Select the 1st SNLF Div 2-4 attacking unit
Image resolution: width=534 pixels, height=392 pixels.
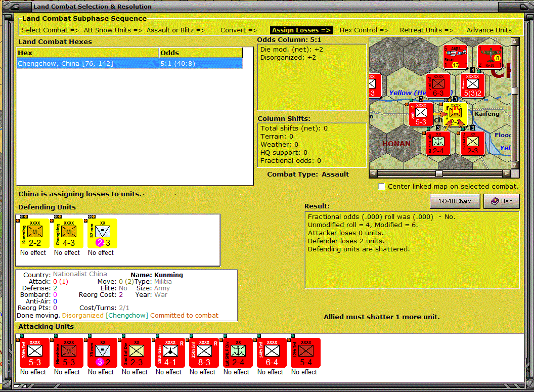click(x=238, y=353)
